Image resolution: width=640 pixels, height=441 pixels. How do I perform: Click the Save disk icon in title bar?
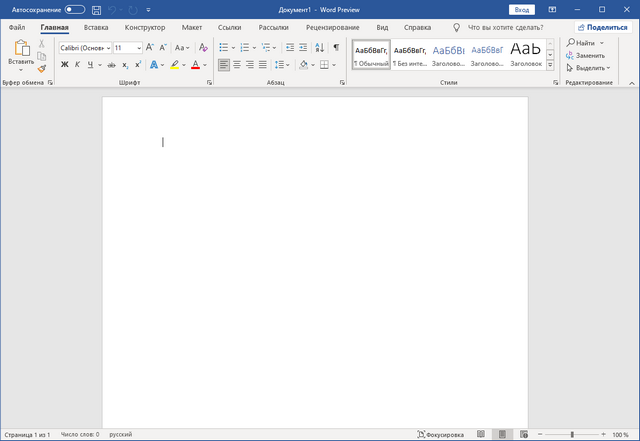(x=96, y=9)
